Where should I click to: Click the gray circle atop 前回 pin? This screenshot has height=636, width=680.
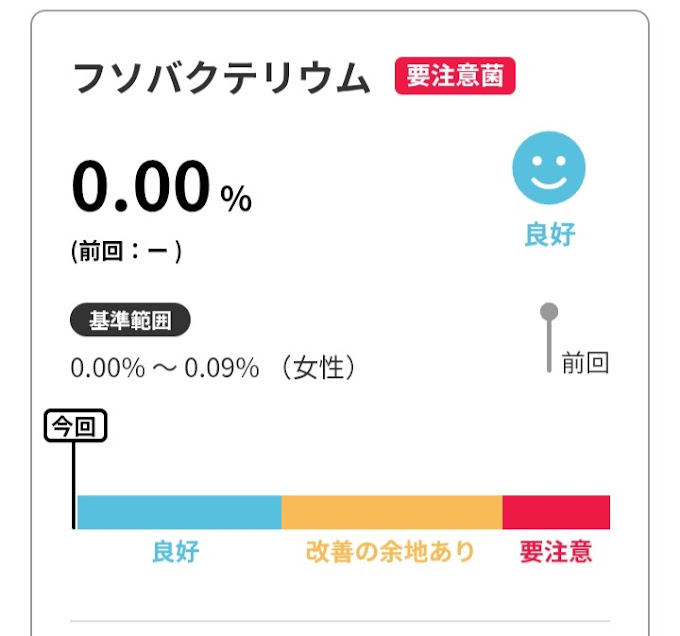[549, 311]
